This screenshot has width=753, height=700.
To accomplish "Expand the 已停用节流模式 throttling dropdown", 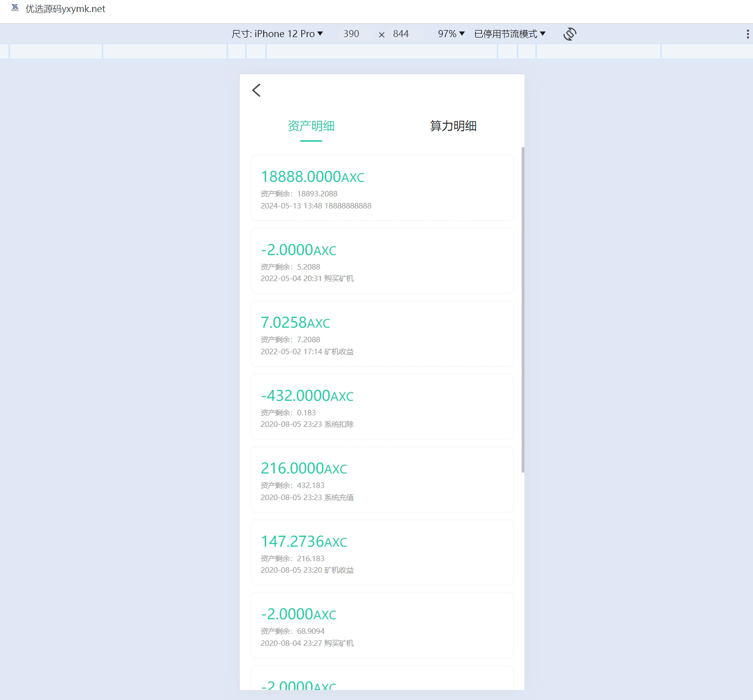I will click(x=509, y=34).
